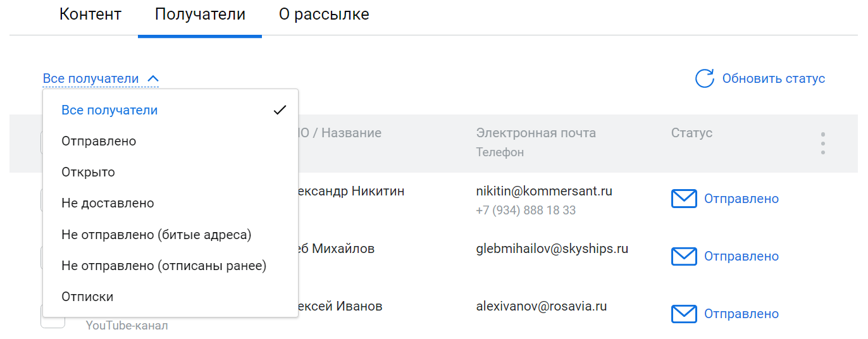Click the refresh icon beside Обновить статус
This screenshot has height=339, width=868.
click(704, 78)
